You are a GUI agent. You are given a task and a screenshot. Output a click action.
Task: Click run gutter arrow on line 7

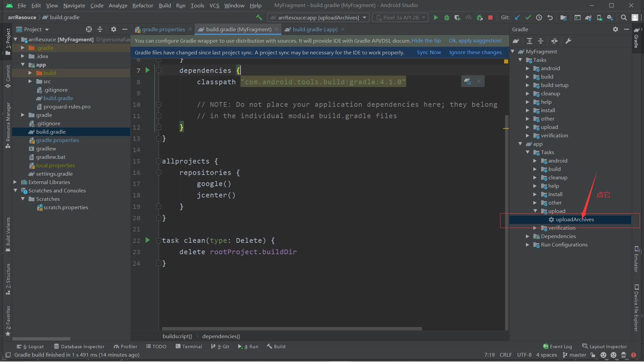coord(148,70)
